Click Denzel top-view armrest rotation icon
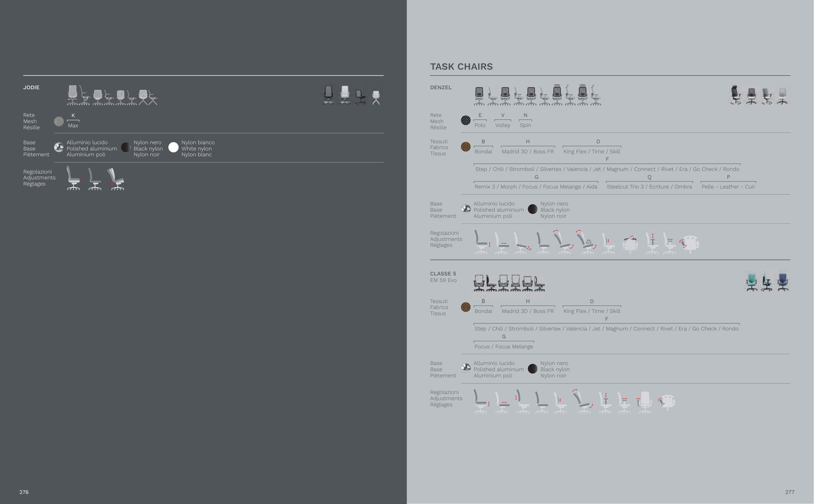814x504 pixels. point(690,243)
